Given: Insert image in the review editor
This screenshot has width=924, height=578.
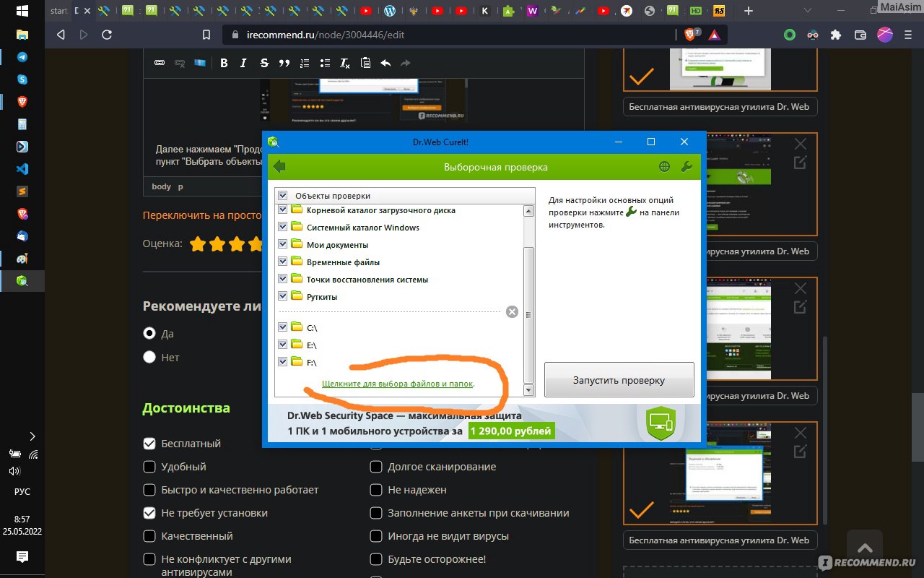Looking at the screenshot, I should [199, 63].
